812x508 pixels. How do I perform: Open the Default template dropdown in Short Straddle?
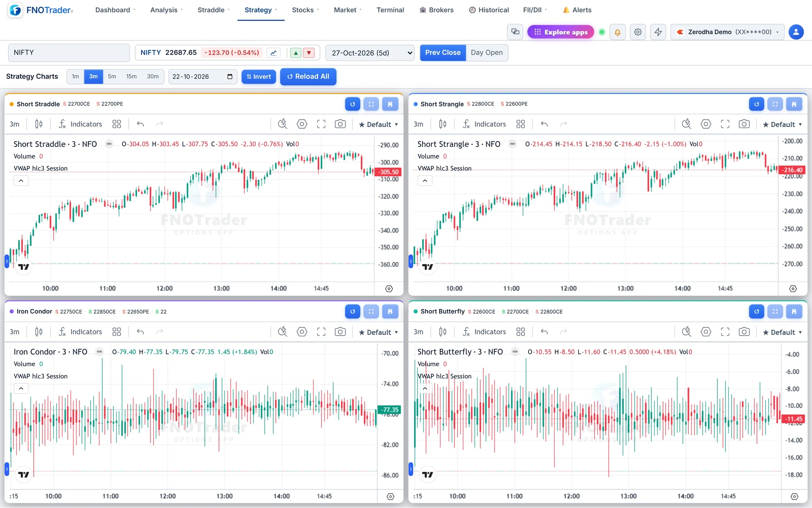click(x=379, y=124)
